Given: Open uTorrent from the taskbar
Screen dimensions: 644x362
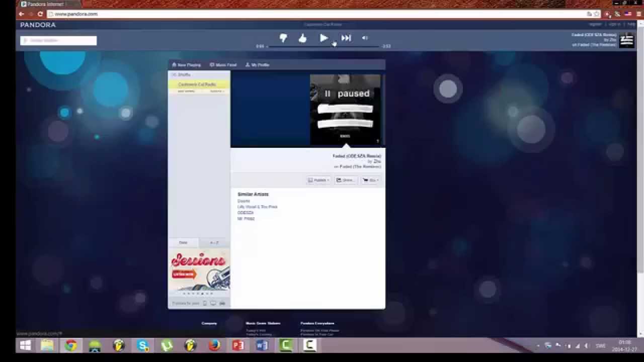Looking at the screenshot, I should click(x=167, y=345).
